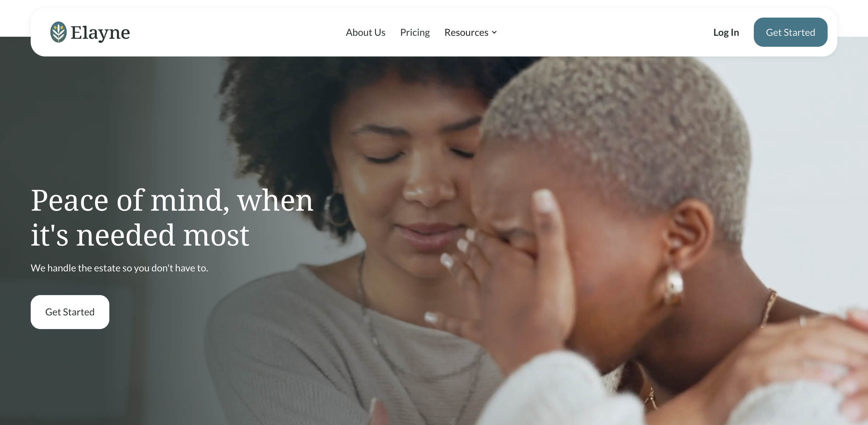Open the About Us page
Image resolution: width=868 pixels, height=425 pixels.
point(365,32)
